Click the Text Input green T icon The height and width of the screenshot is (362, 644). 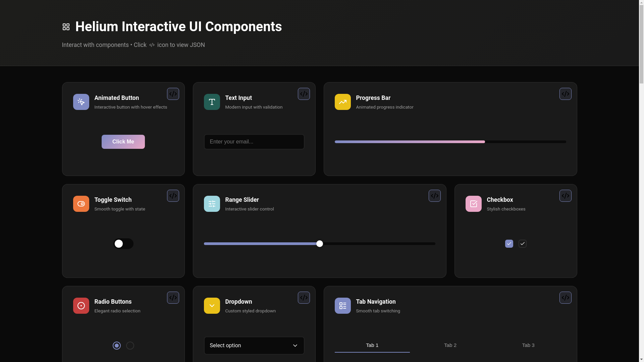pos(212,102)
